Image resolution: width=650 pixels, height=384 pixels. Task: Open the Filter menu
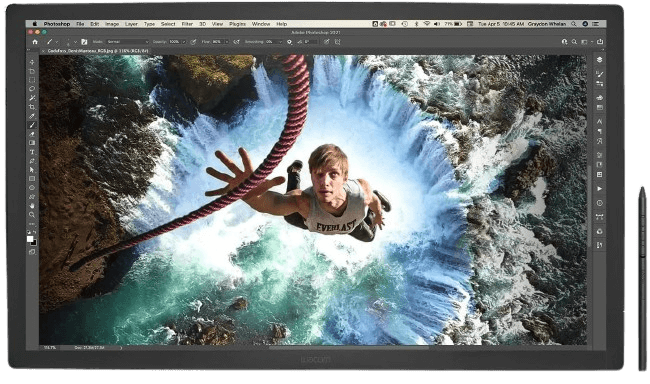[x=187, y=24]
